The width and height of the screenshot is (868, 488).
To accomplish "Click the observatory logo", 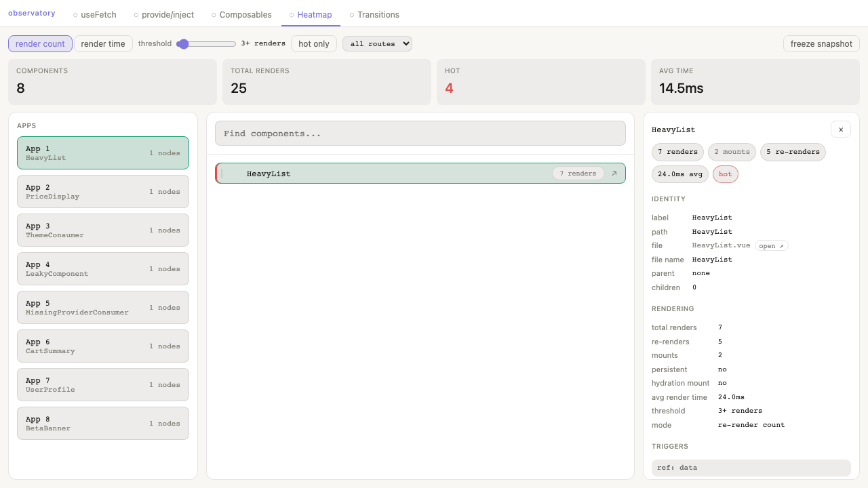I will tap(32, 14).
